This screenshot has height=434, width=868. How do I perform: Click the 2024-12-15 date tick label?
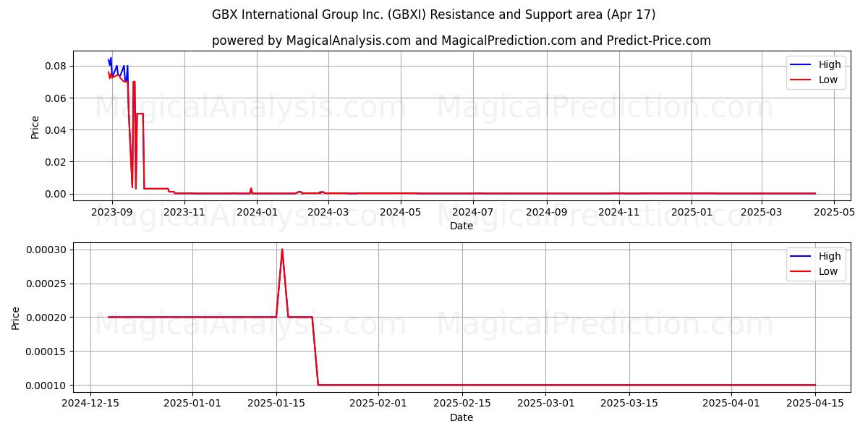click(90, 404)
